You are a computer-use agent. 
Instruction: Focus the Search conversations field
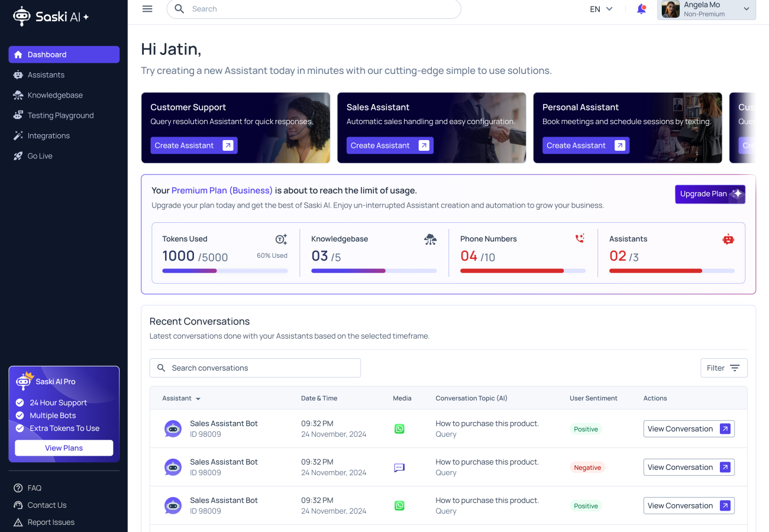pos(255,368)
